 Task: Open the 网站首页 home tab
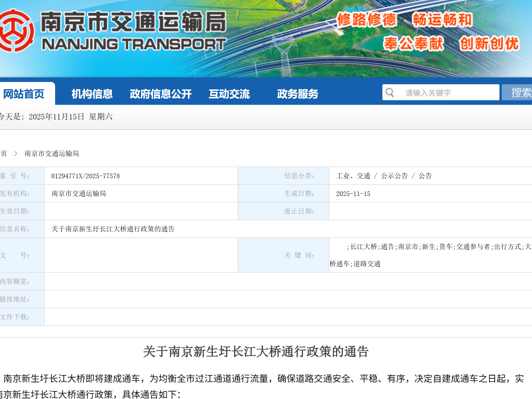pos(24,94)
